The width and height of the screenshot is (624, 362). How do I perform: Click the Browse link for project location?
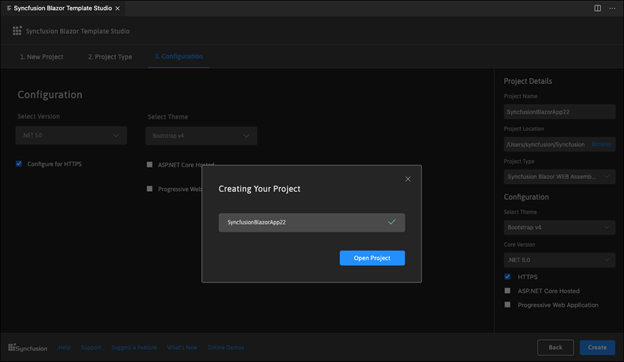[601, 144]
